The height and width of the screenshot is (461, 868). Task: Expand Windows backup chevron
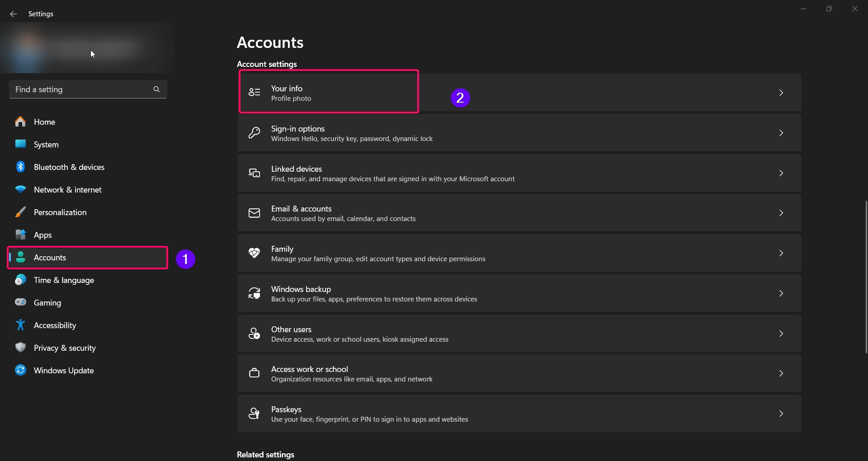(781, 293)
